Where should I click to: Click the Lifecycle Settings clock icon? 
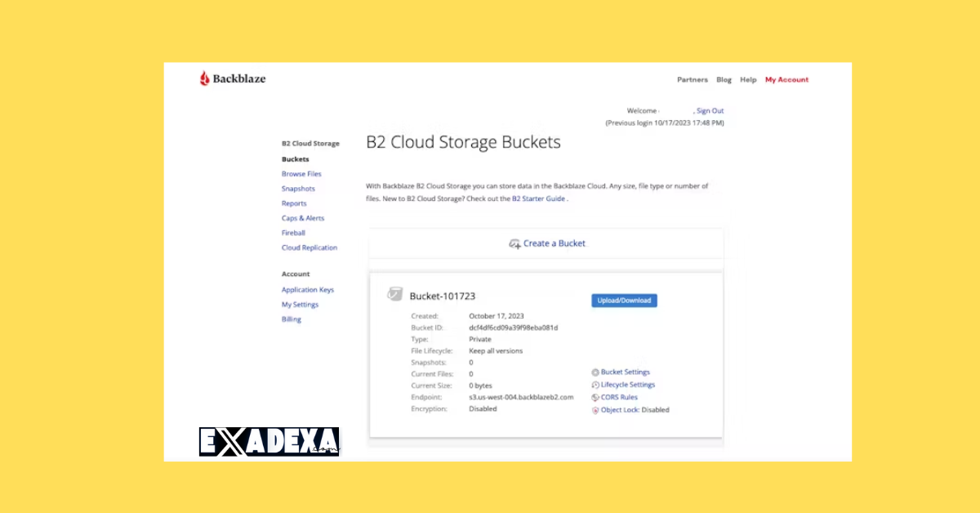595,385
